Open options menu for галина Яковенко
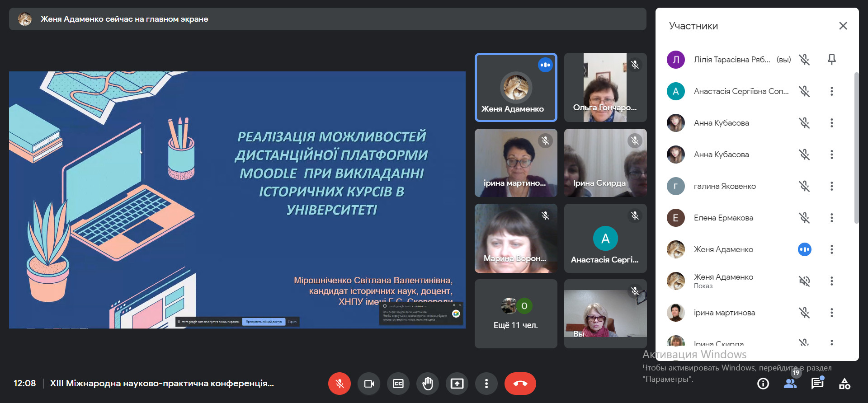 [831, 186]
